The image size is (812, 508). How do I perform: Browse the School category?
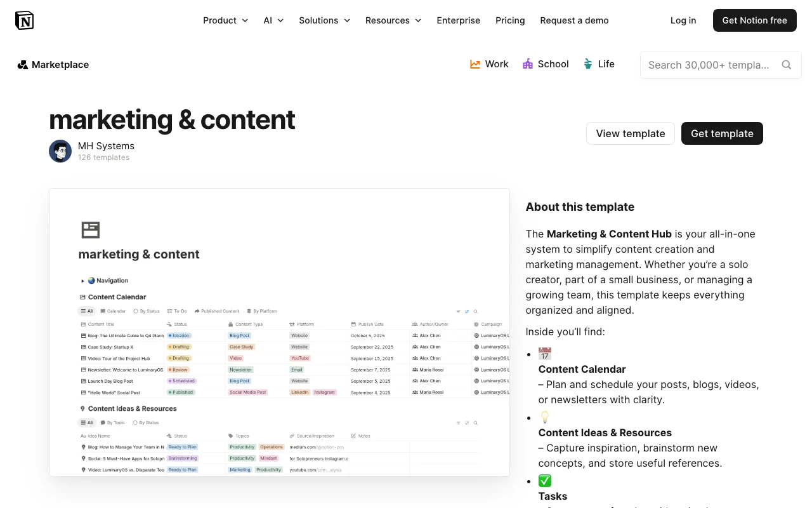[546, 64]
